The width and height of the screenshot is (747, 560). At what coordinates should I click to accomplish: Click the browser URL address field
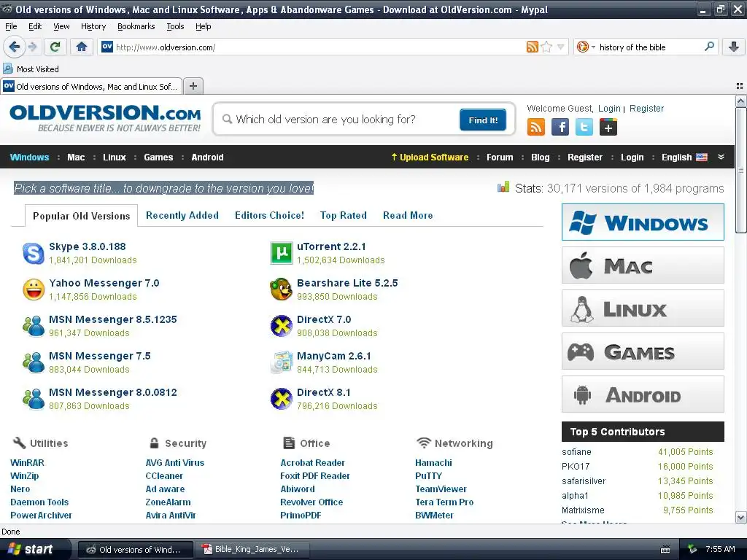[x=320, y=47]
